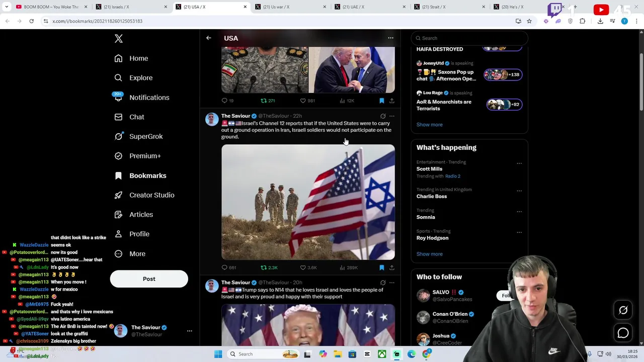Open Articles in the sidebar
Screen dimensions: 644x362
tap(133, 215)
